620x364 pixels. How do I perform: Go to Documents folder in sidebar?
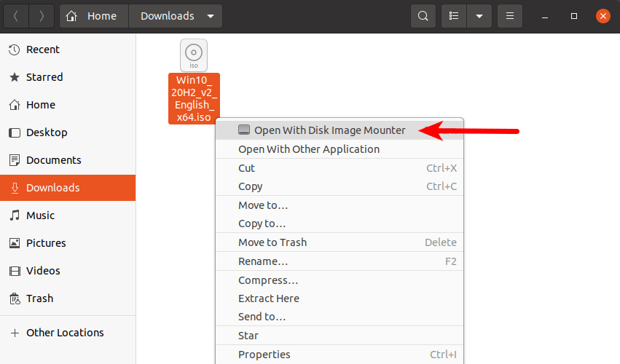53,160
